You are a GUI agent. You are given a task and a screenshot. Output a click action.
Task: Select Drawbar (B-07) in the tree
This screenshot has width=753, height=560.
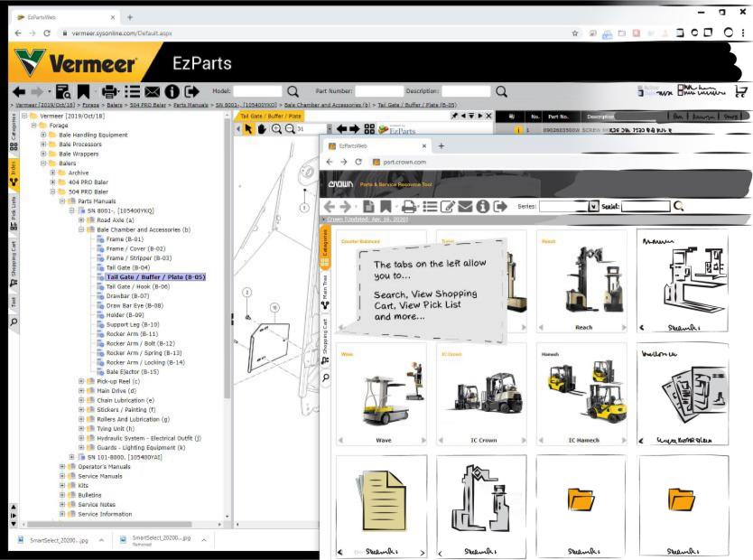pos(127,296)
